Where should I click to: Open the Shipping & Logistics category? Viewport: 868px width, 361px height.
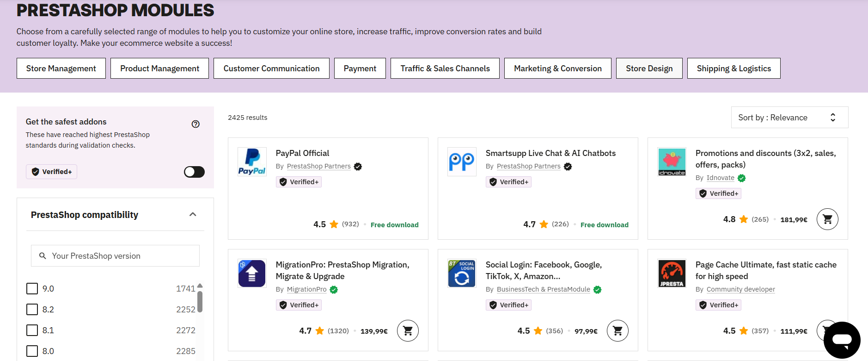click(734, 68)
